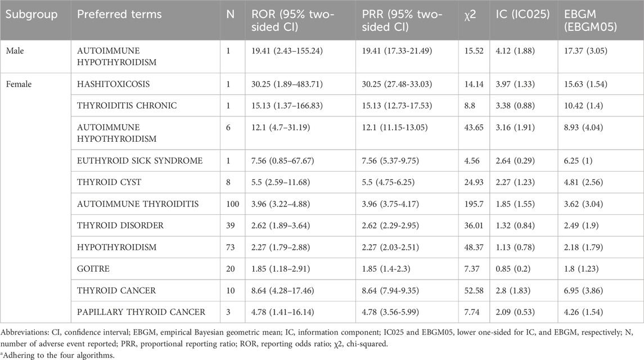Select the THYROIDITIS CHRONIC row label
The image size is (644, 360).
point(127,106)
